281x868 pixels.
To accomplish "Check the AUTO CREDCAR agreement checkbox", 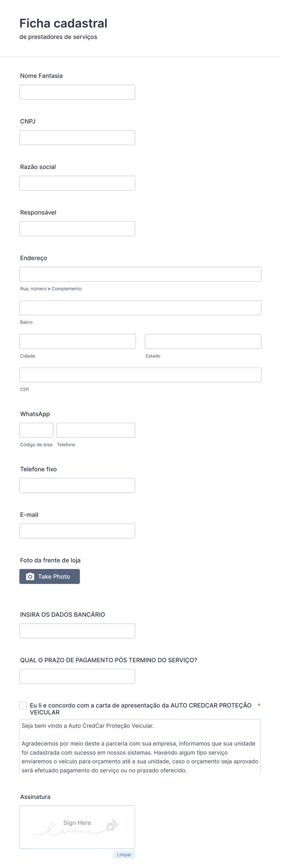I will (23, 705).
